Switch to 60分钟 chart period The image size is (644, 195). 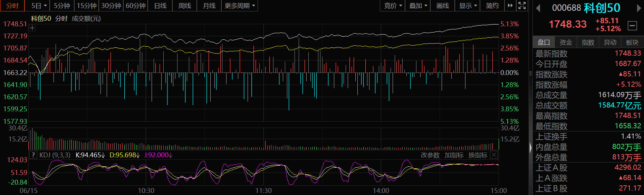pyautogui.click(x=135, y=6)
